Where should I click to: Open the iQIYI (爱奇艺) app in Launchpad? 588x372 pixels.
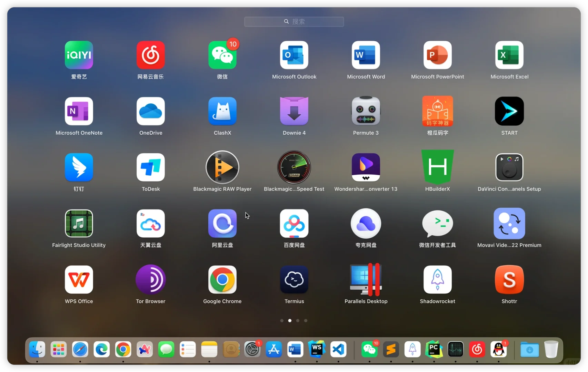79,55
